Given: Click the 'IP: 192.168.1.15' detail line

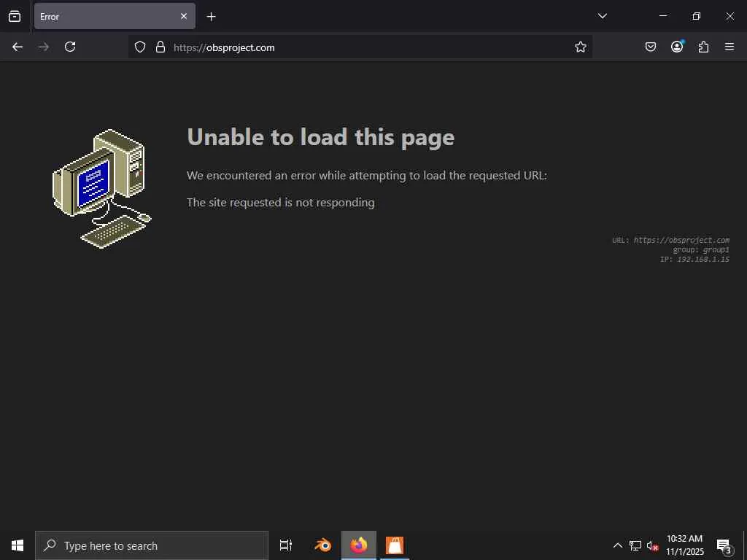Looking at the screenshot, I should (694, 259).
